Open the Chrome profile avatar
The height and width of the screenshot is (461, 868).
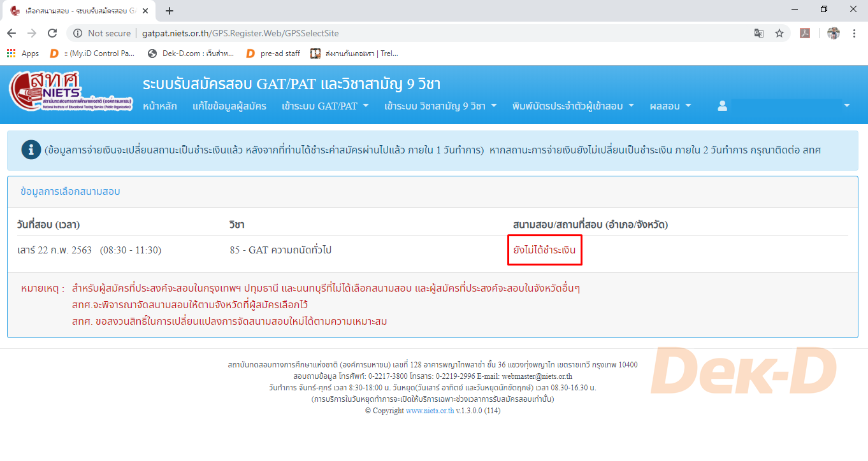pyautogui.click(x=833, y=33)
